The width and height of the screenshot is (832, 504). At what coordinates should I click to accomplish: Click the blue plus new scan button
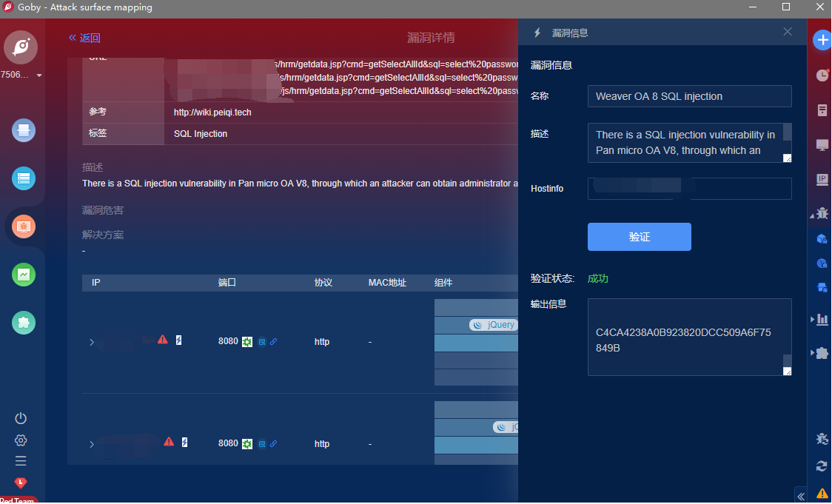pos(822,41)
